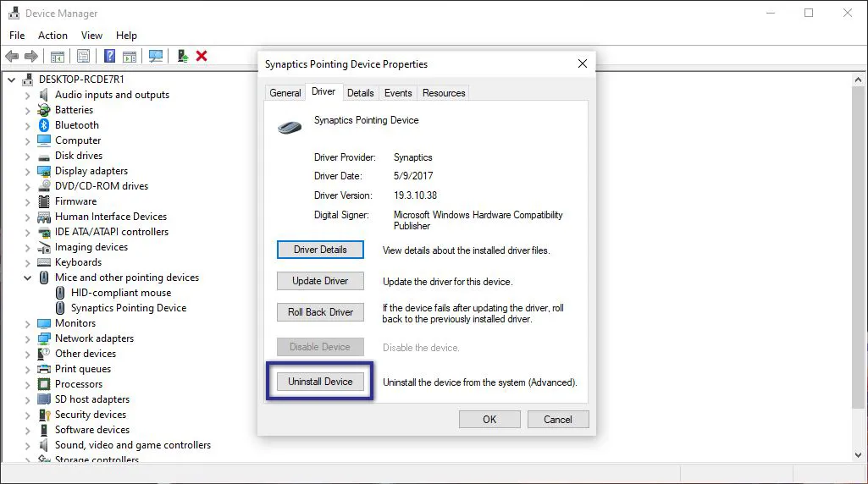Open the Action menu
The height and width of the screenshot is (484, 868).
(x=53, y=36)
